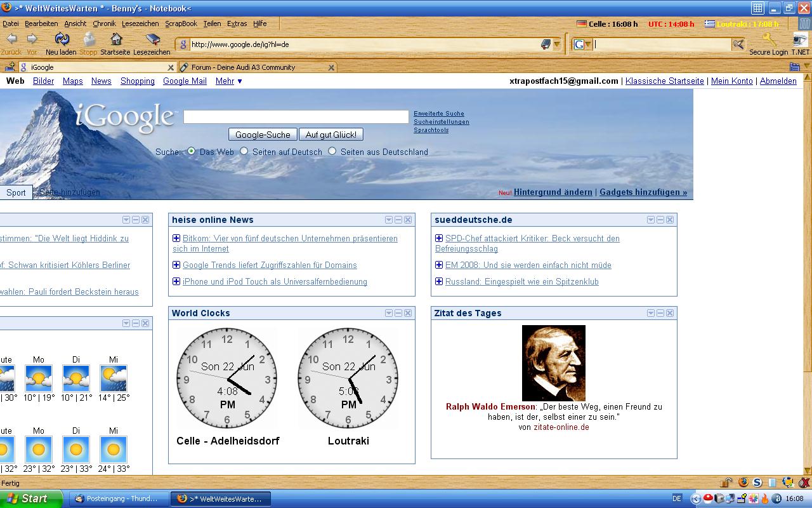
Task: Expand the Russland: Eingespielt item
Action: click(x=439, y=281)
